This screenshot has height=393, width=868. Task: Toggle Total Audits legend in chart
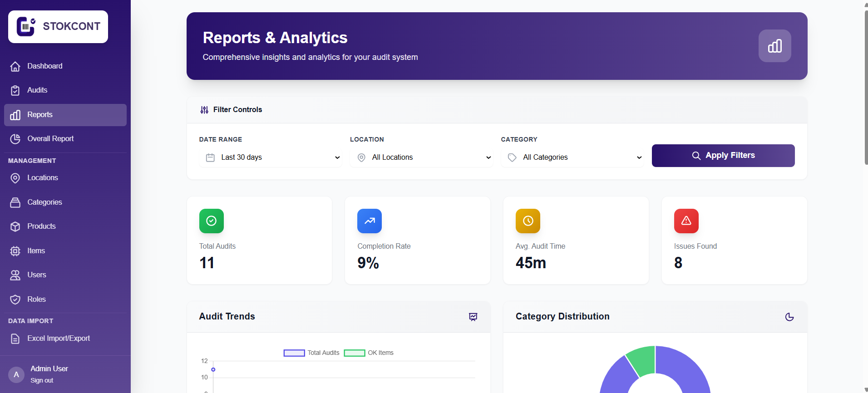click(311, 353)
